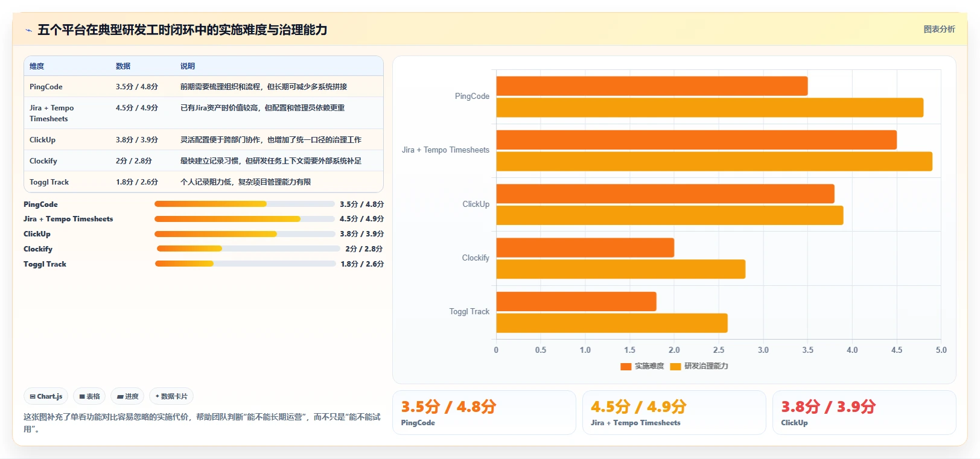Click the 说明 column header
Screen dimensions: 980x459
[188, 66]
